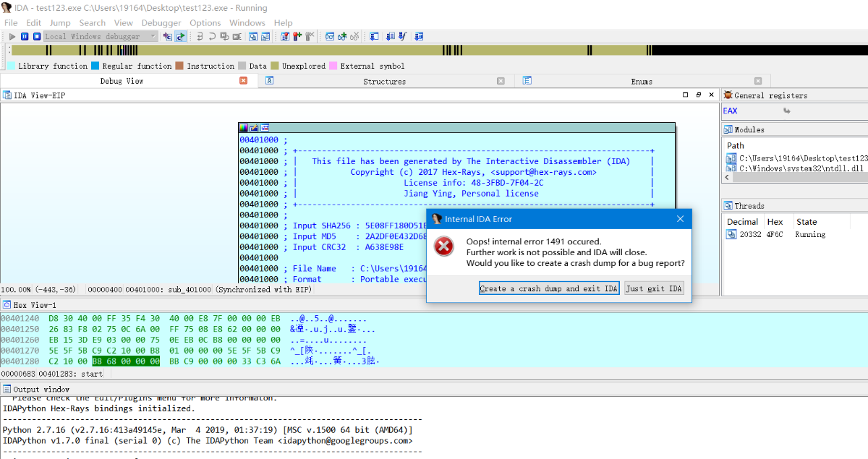Close the Structures tab
The height and width of the screenshot is (459, 868).
click(500, 81)
